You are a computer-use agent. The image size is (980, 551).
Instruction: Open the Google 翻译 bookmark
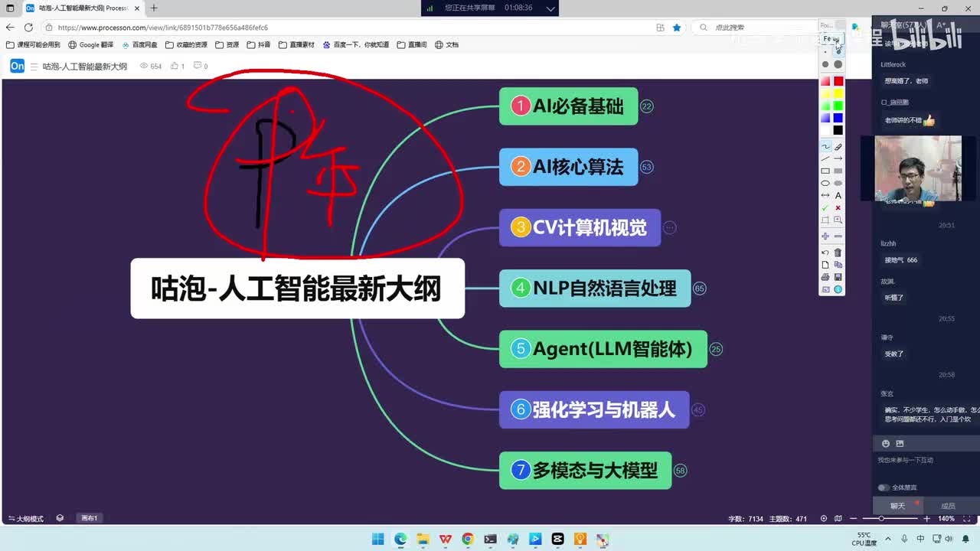tap(92, 44)
